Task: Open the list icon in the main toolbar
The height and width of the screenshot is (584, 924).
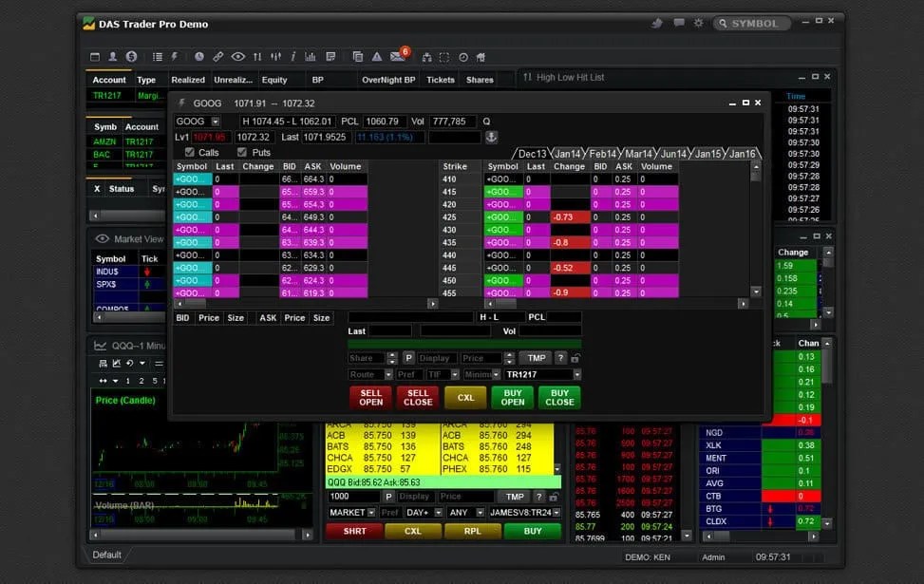Action: click(158, 57)
